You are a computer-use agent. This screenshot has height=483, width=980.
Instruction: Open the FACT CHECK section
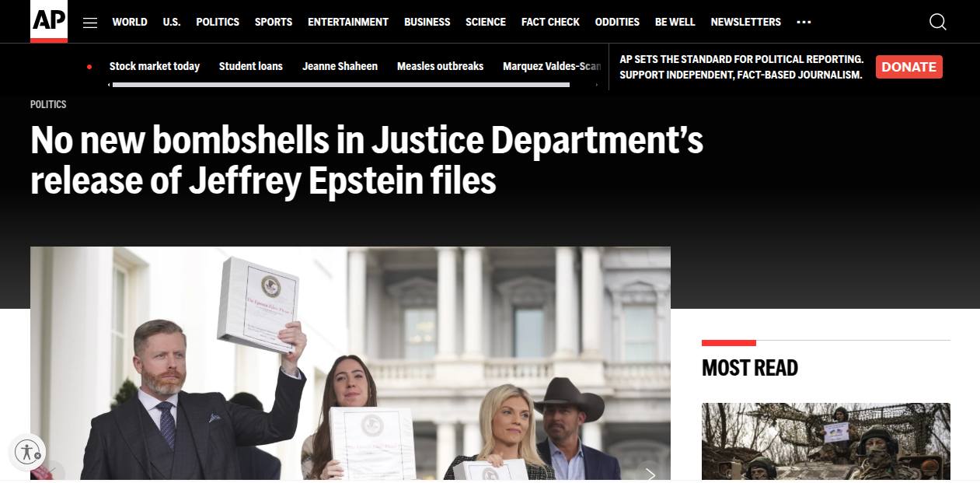tap(550, 22)
